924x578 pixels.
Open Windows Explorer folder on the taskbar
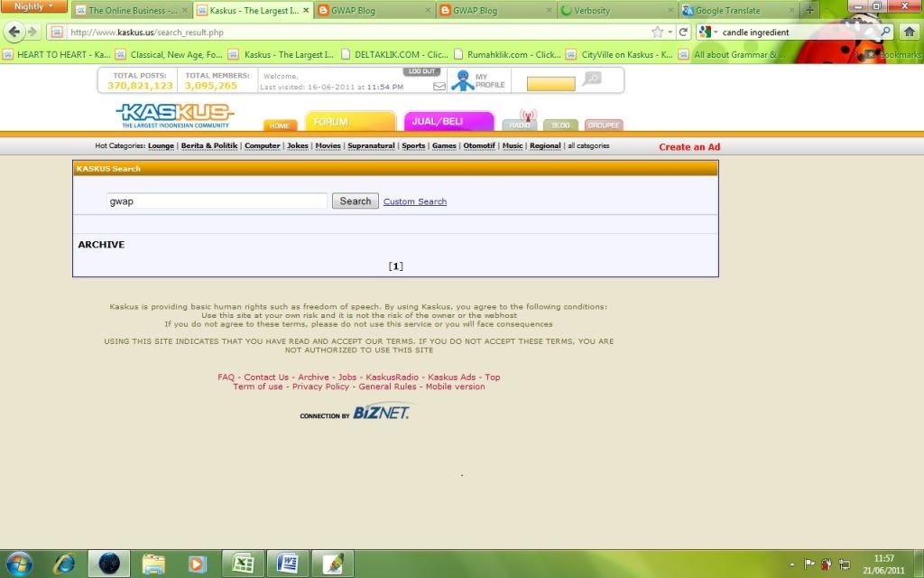point(153,564)
